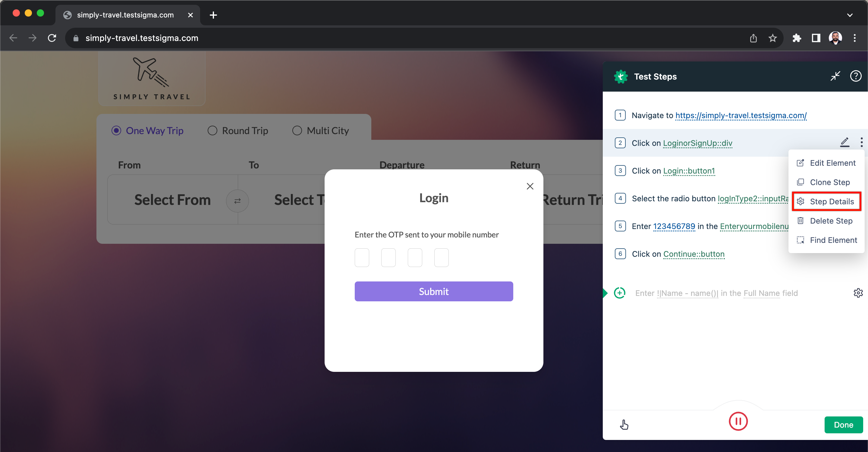Click the OTP first input field
Viewport: 868px width, 452px height.
point(362,258)
